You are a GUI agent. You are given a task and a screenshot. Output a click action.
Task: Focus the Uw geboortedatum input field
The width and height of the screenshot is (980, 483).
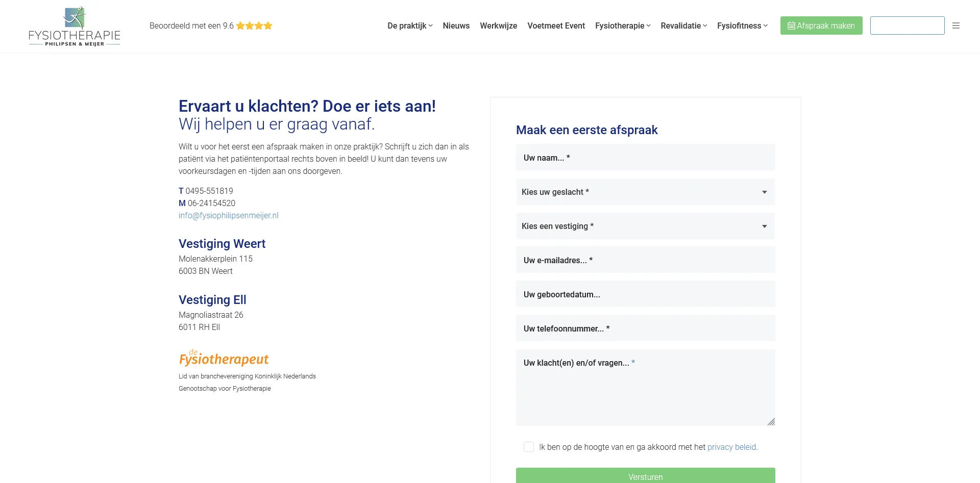click(646, 294)
